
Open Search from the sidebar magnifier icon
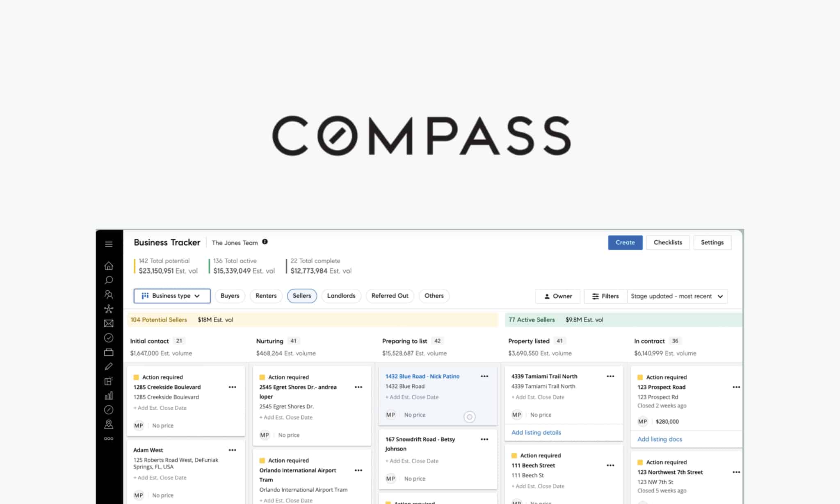click(109, 280)
